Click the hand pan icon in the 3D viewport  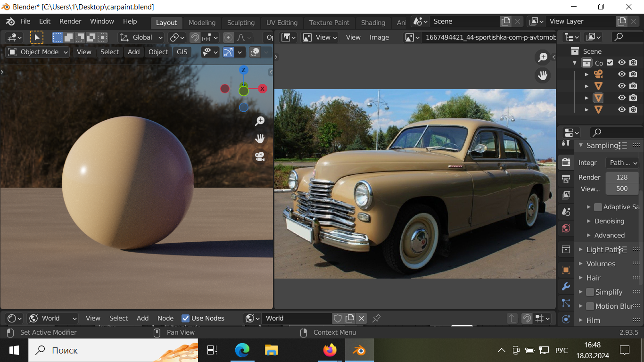click(260, 139)
